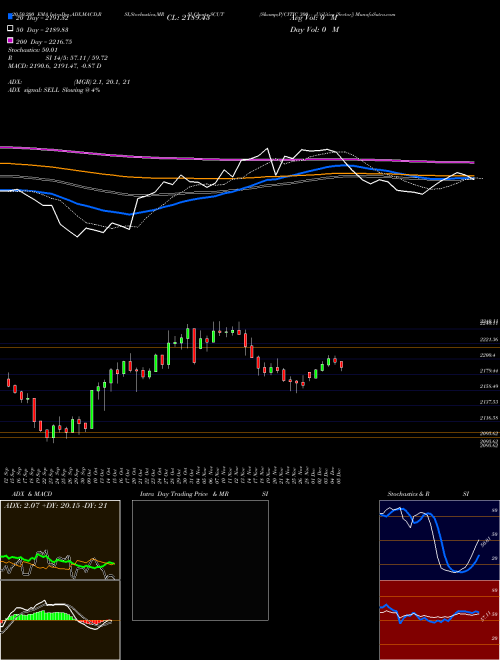Click the last red candlestick on the chart

341,365
